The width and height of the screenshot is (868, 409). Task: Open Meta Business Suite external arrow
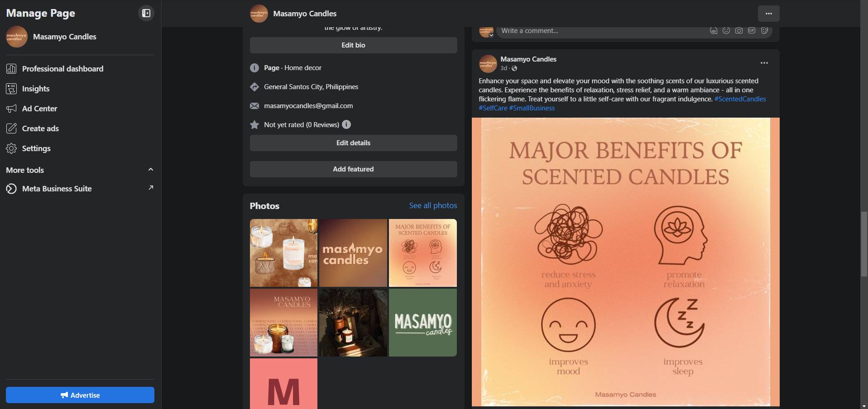click(151, 188)
